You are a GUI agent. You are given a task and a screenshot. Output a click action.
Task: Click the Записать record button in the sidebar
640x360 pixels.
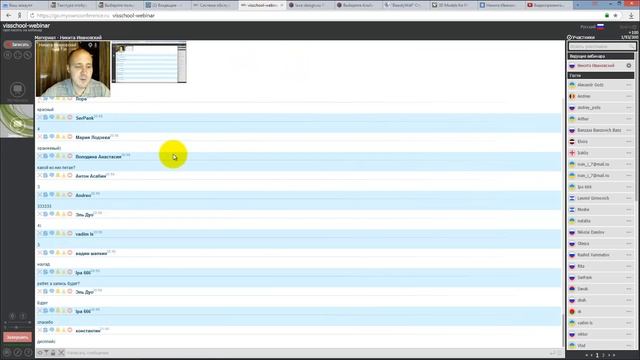click(x=17, y=44)
